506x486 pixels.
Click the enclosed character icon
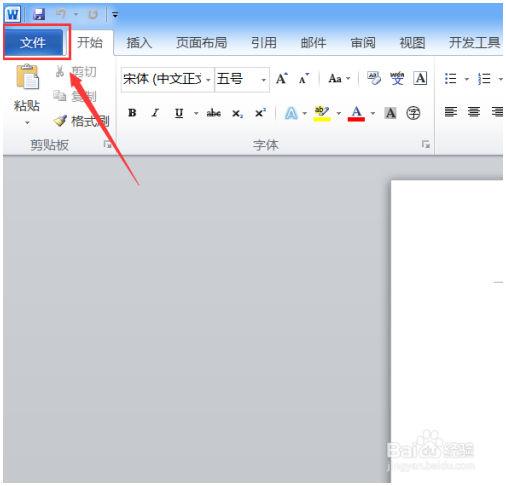pyautogui.click(x=413, y=113)
